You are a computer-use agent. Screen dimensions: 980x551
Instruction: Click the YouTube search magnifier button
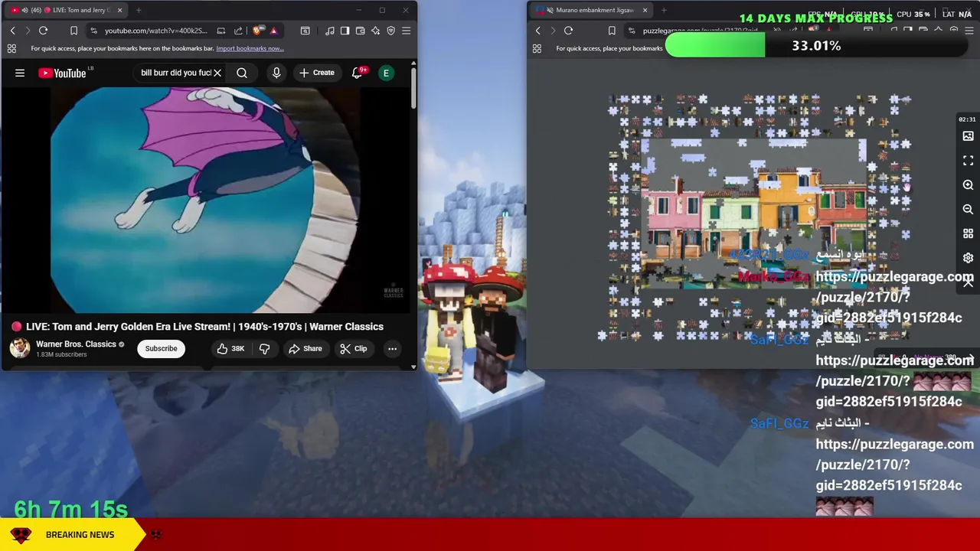coord(242,73)
